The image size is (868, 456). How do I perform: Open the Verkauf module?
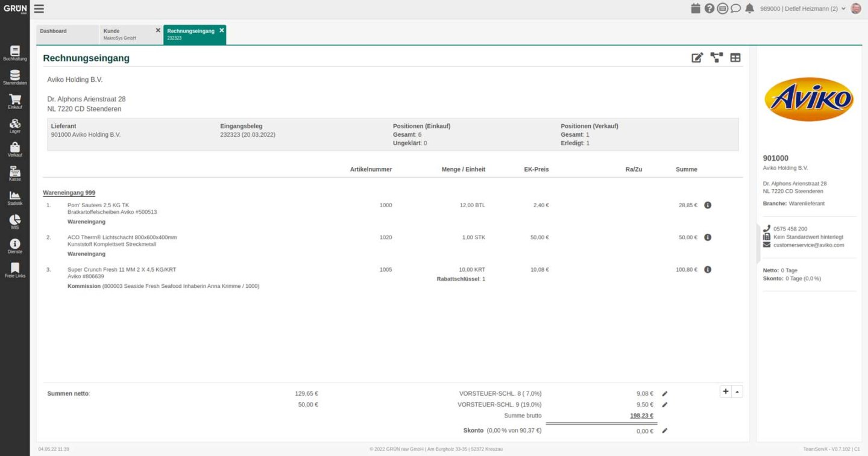pos(15,150)
